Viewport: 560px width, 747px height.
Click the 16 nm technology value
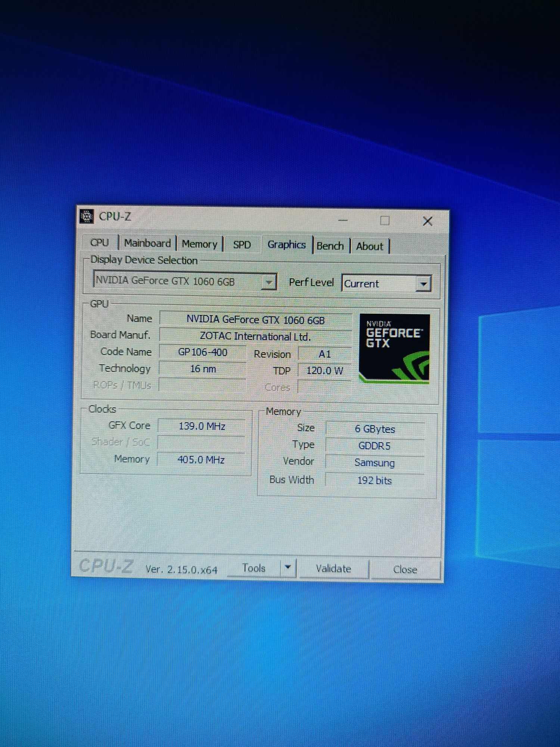pyautogui.click(x=203, y=369)
